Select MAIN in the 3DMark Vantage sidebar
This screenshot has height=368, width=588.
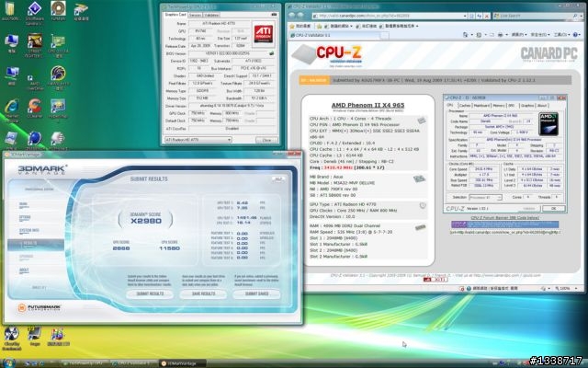[23, 204]
